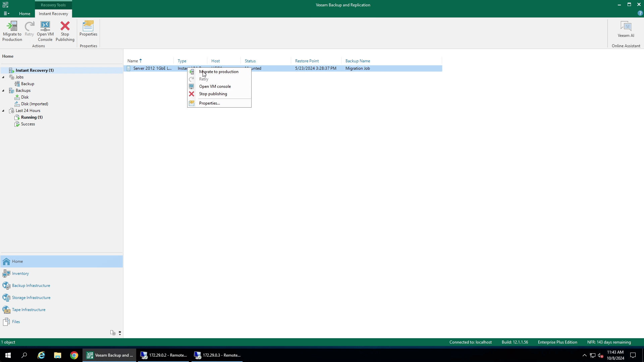Sort by the Type column header

pos(190,61)
